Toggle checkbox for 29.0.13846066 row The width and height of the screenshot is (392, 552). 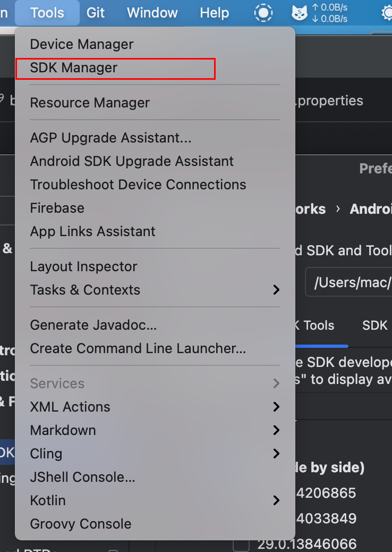[x=241, y=544]
